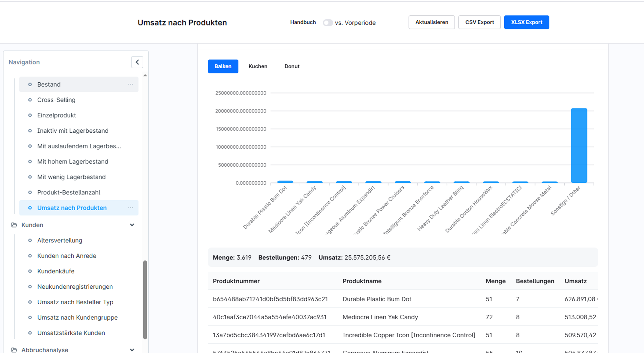Viewport: 644px width, 353px height.
Task: Select Kundenkäufe in navigation
Action: click(x=79, y=271)
